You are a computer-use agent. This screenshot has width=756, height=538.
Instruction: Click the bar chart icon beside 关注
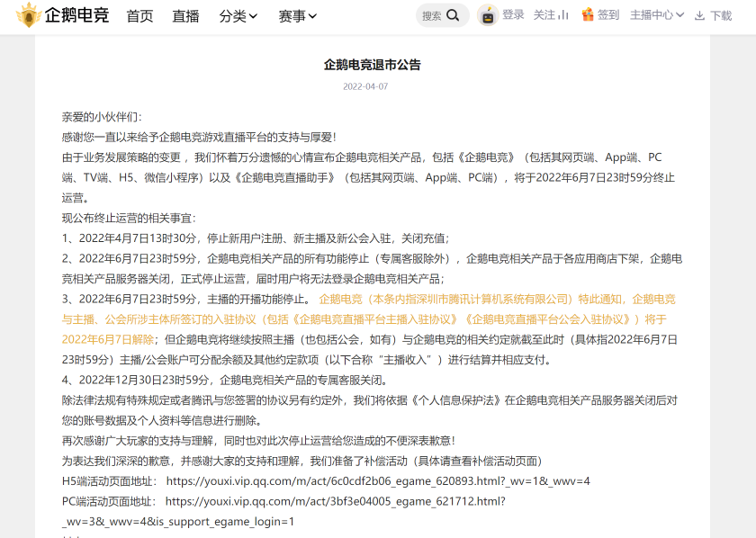click(563, 15)
